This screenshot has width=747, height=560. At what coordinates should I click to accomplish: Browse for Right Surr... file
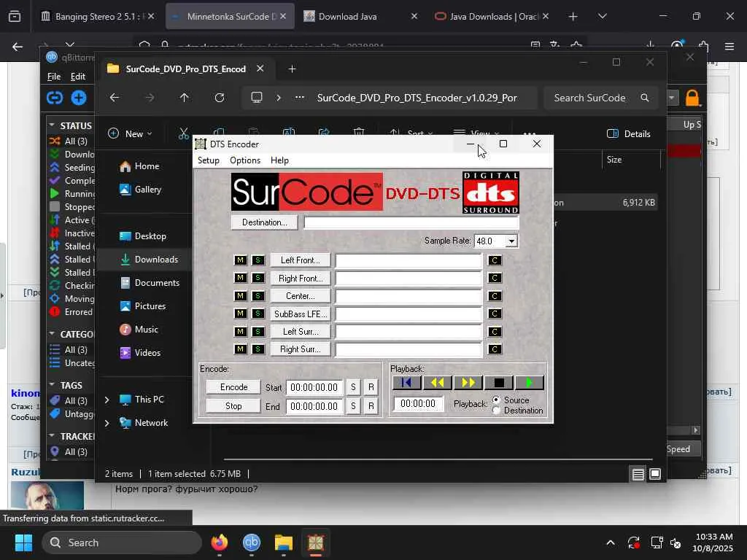tap(300, 349)
